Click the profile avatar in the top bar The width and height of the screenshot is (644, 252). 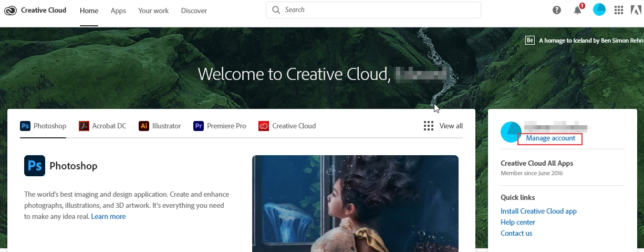pos(599,10)
